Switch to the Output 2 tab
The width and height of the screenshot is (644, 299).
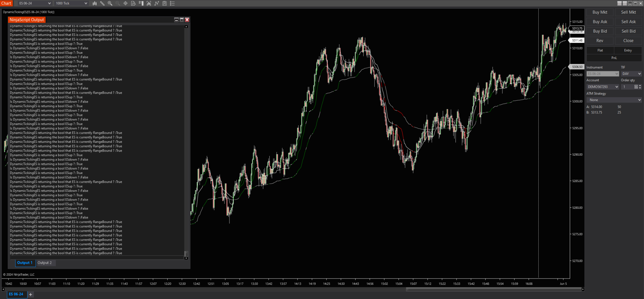45,263
